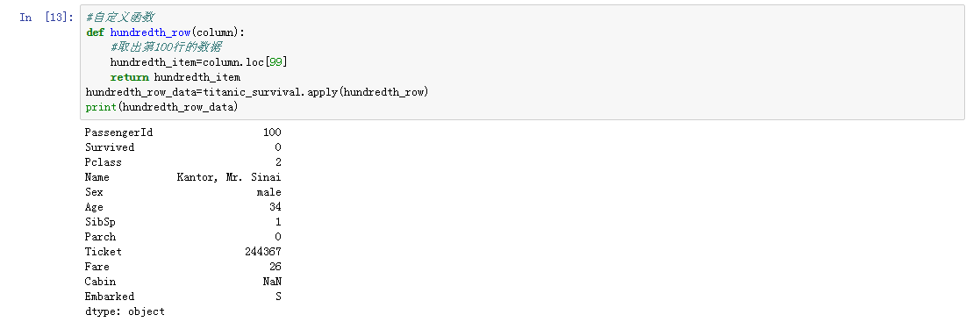980x322 pixels.
Task: Click the 取出第100行的数据 comment
Action: [166, 47]
